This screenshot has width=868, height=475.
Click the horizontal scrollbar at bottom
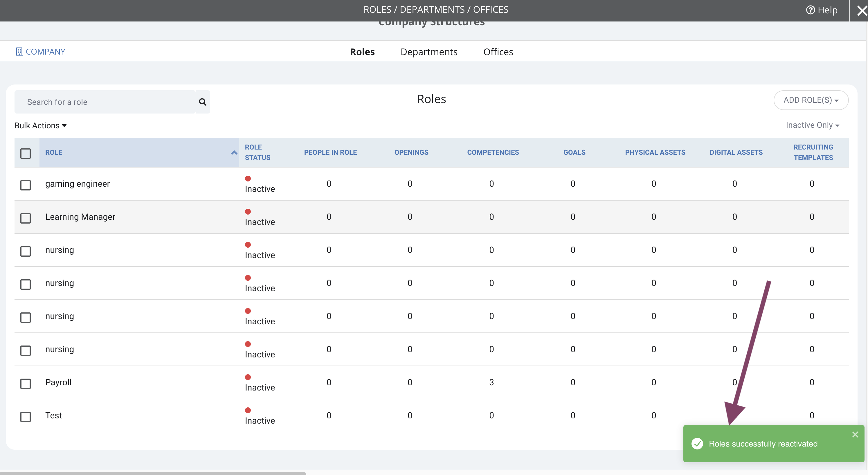[x=153, y=473]
